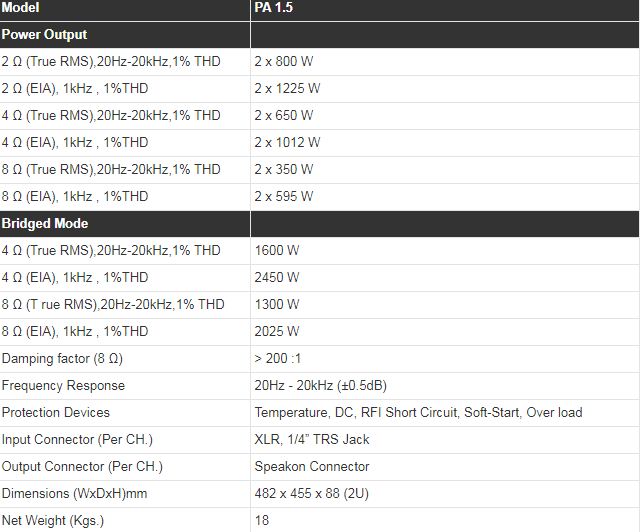Click the 2 x 350 W value
643x532 pixels.
pyautogui.click(x=284, y=170)
